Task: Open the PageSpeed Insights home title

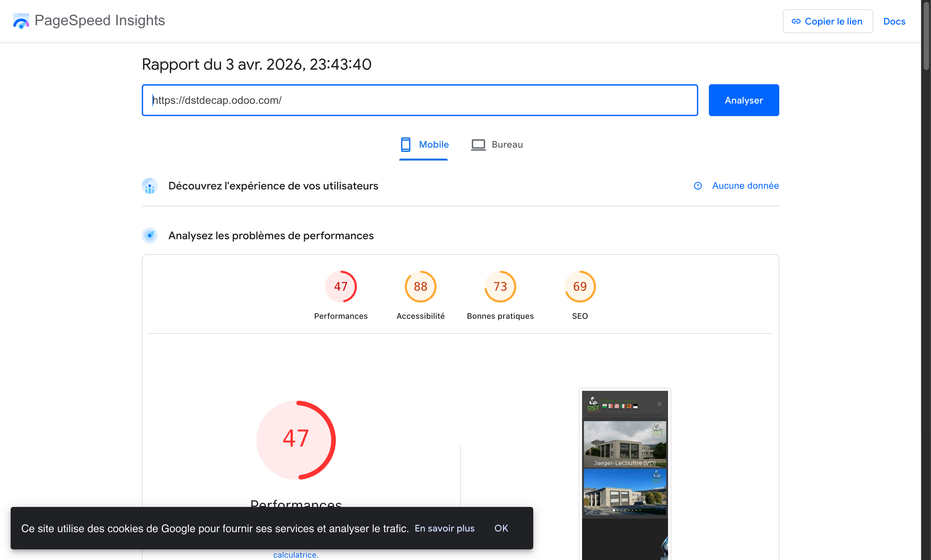Action: pos(100,20)
